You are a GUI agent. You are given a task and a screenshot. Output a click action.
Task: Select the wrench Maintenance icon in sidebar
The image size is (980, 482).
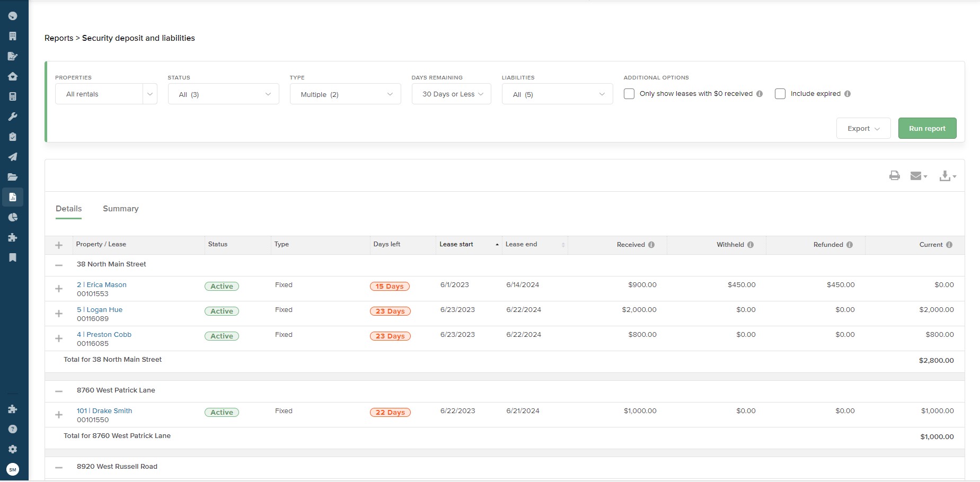coord(13,117)
